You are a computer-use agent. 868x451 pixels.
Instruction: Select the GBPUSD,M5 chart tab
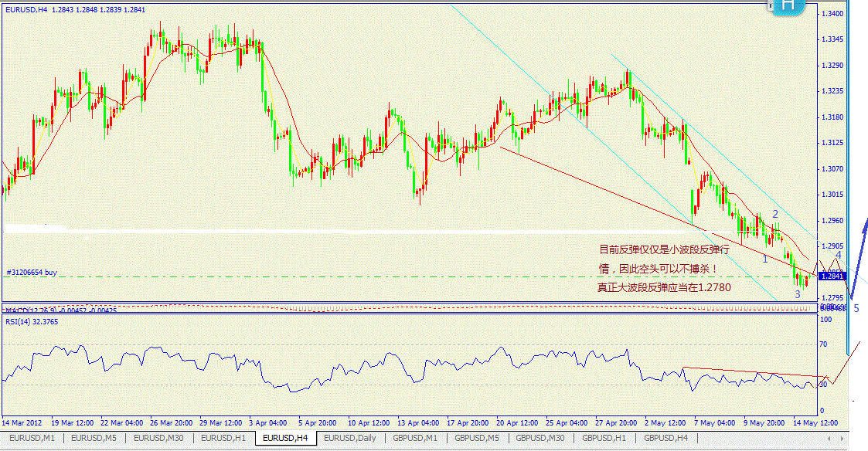pyautogui.click(x=477, y=439)
